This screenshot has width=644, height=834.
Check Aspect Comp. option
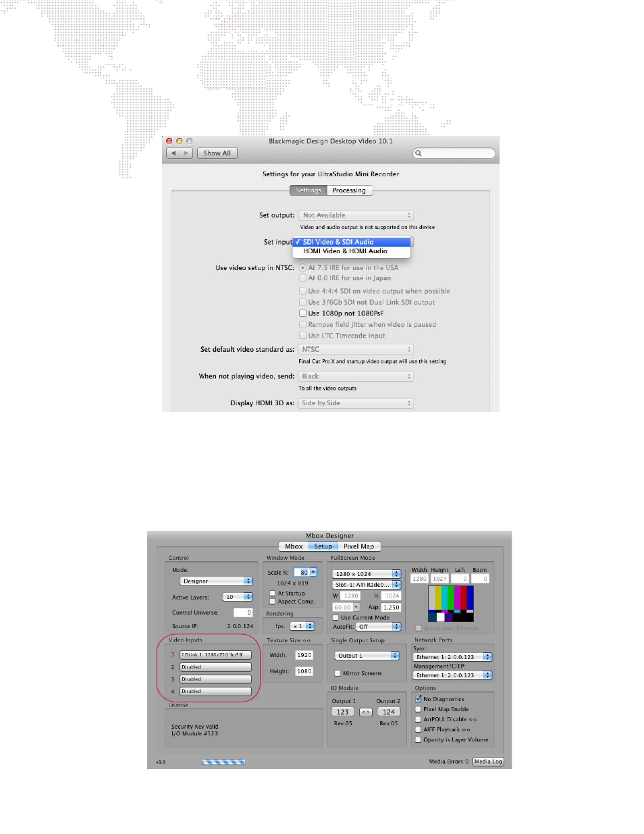[x=272, y=601]
